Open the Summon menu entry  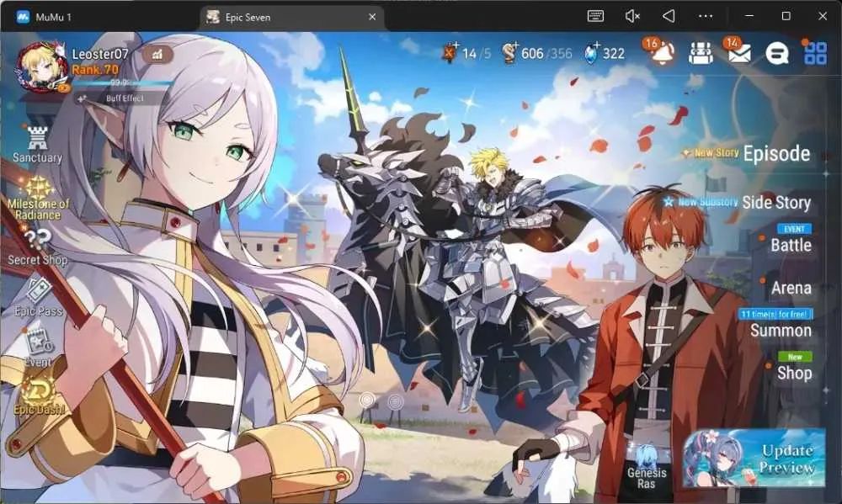pos(781,331)
